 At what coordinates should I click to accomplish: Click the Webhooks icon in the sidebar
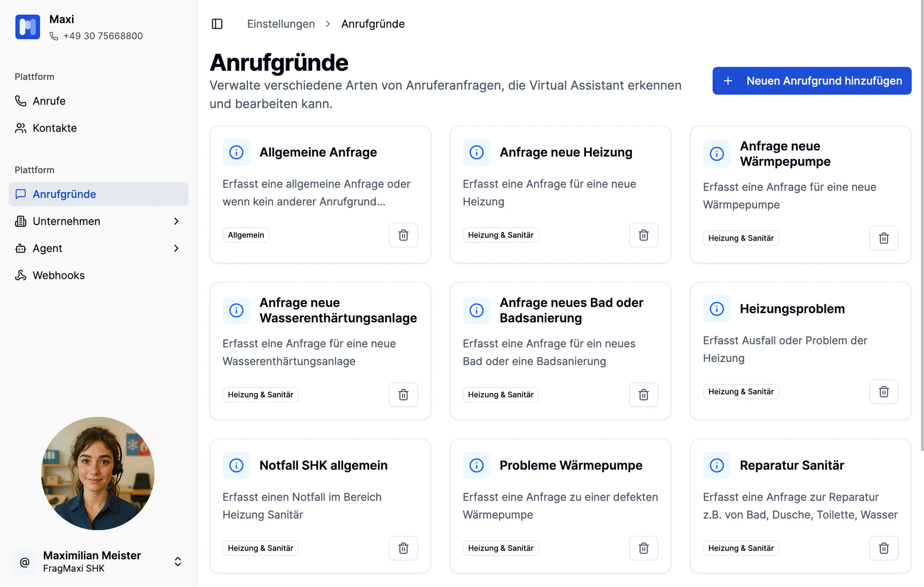coord(20,275)
